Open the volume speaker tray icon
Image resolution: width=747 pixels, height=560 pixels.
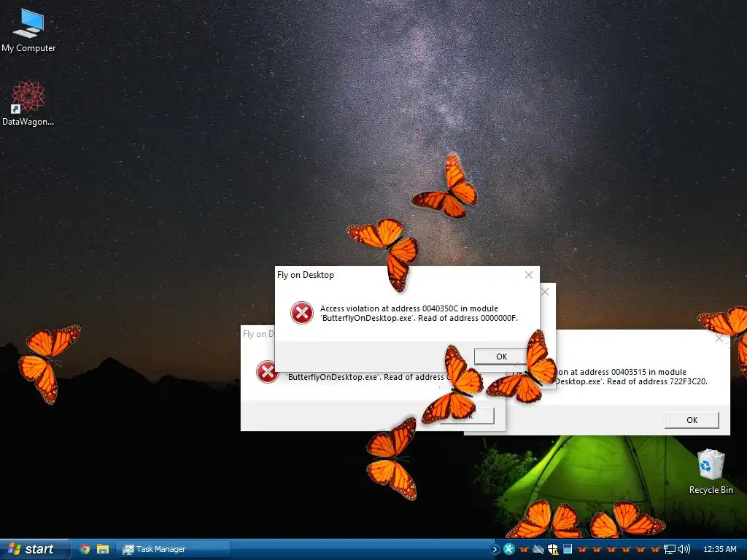click(684, 550)
